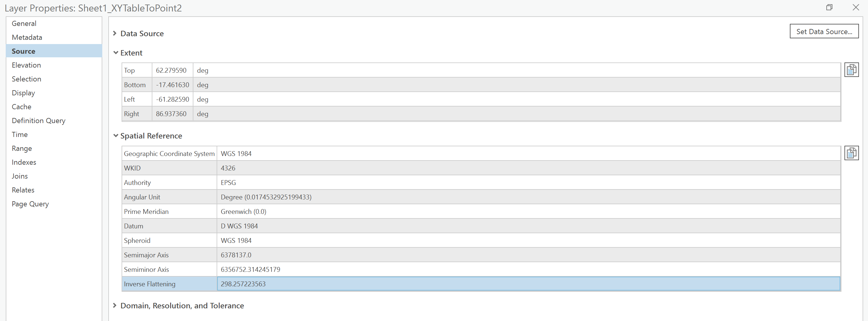Collapse the Extent section

pos(116,52)
